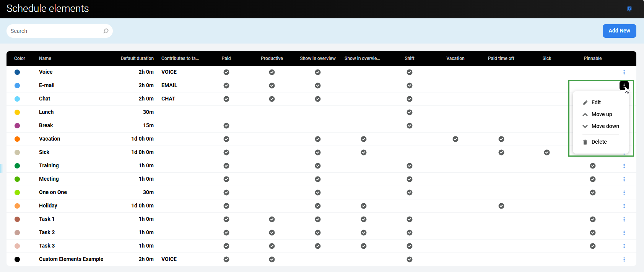Viewport: 644px width, 272px height.
Task: Toggle the Paid check for Break
Action: pos(226,126)
